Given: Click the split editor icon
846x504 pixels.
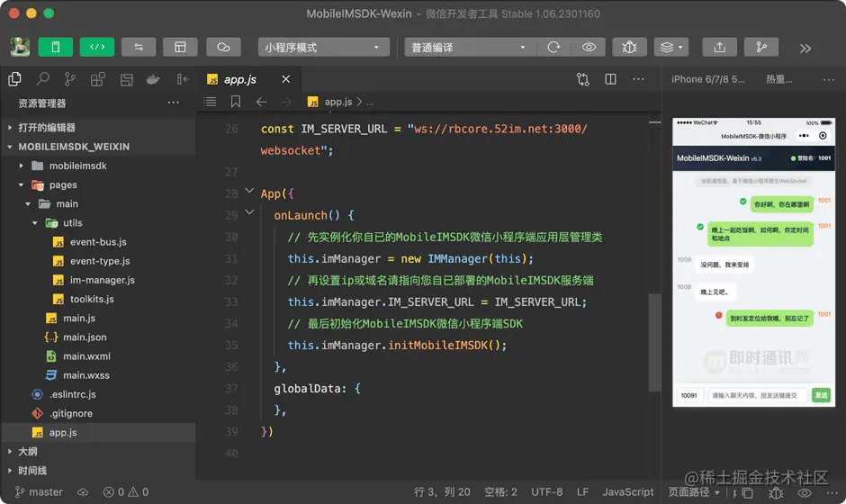Looking at the screenshot, I should (x=610, y=79).
